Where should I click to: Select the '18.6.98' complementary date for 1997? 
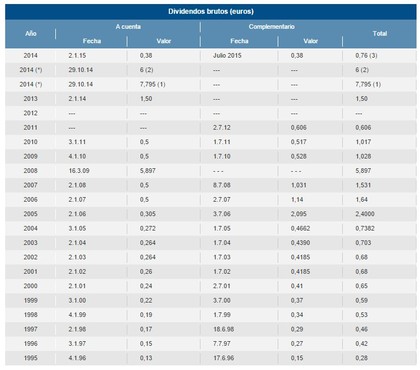point(224,329)
